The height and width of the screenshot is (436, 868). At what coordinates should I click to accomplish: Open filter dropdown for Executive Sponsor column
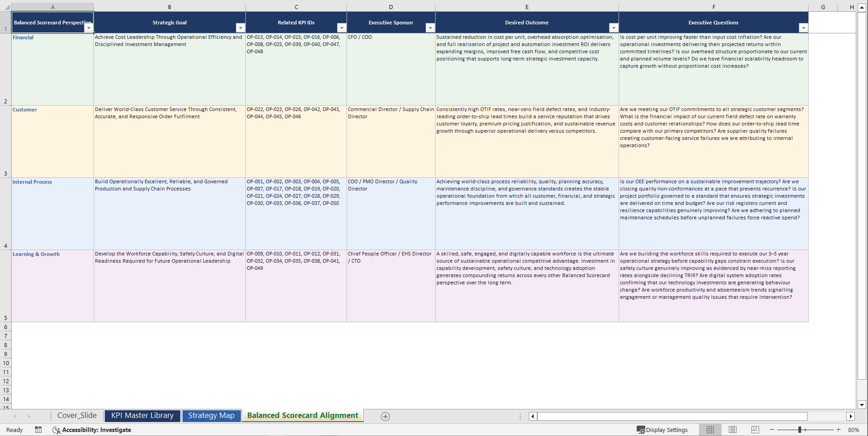coord(430,28)
